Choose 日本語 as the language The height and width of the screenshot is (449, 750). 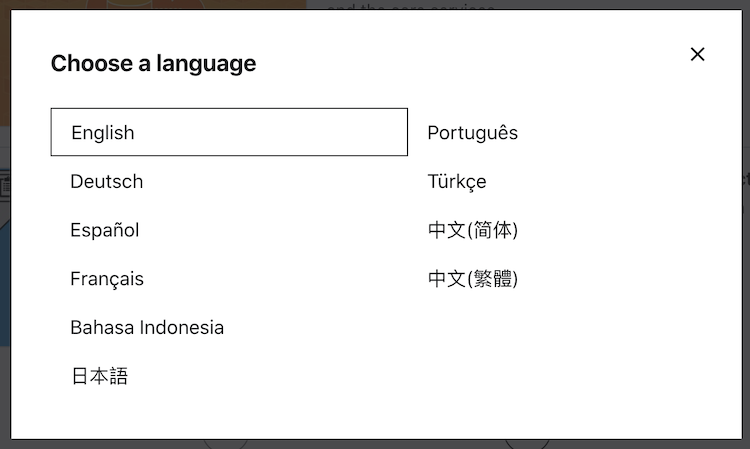point(99,377)
